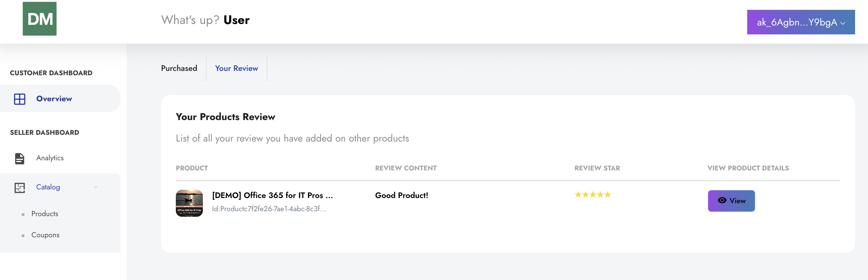The width and height of the screenshot is (868, 280).
Task: Click the Office 365 product thumbnail
Action: click(x=189, y=203)
